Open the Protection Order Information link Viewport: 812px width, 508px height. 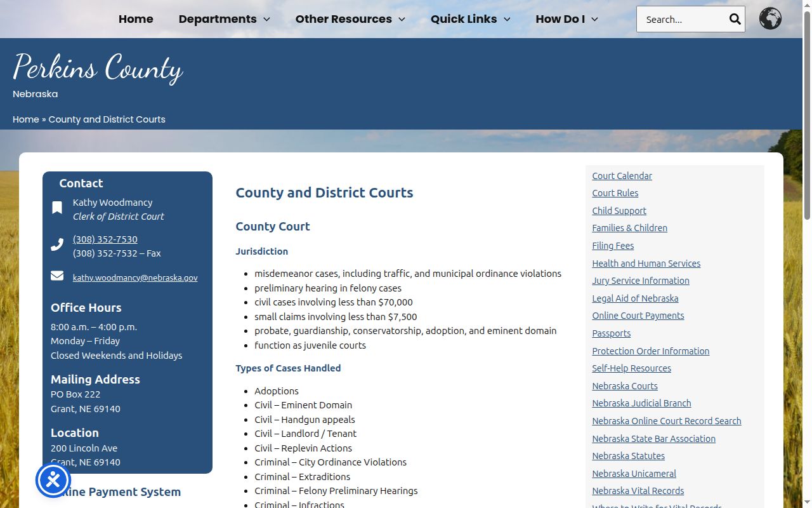point(651,351)
